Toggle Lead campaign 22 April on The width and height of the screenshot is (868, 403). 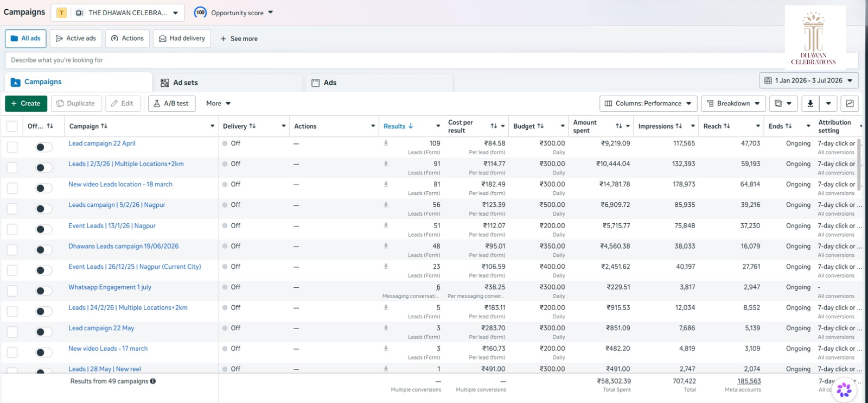[44, 147]
